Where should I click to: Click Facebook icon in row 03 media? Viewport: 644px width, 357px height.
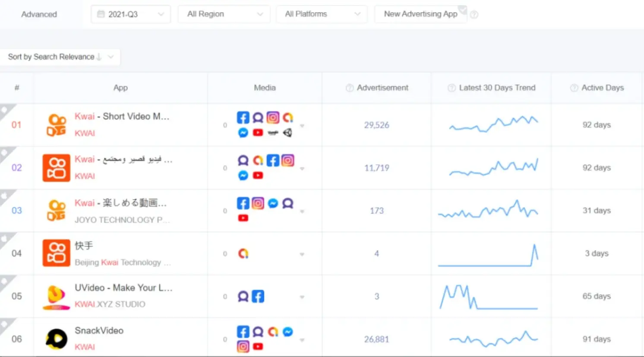point(243,203)
